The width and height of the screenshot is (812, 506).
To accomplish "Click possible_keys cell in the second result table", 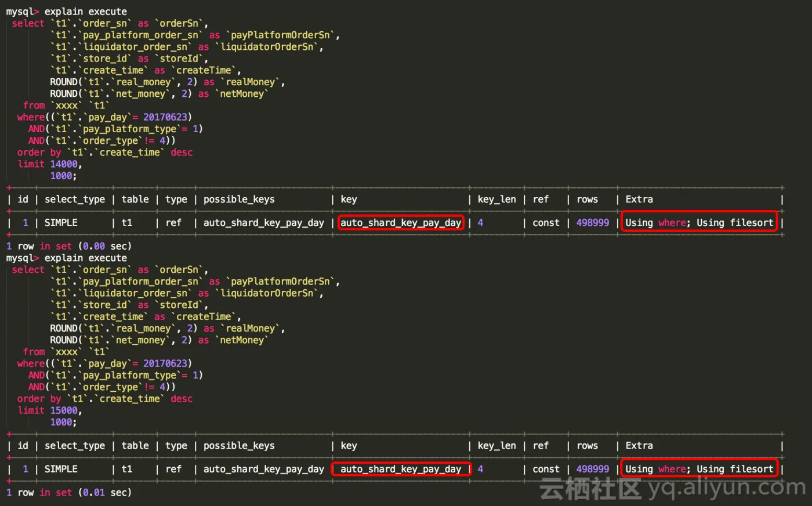I will 264,469.
